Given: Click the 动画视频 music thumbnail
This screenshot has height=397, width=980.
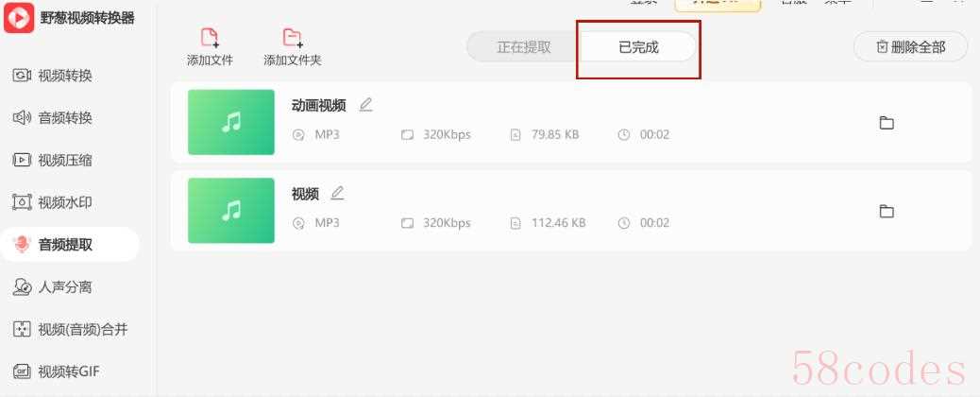Looking at the screenshot, I should [x=231, y=122].
